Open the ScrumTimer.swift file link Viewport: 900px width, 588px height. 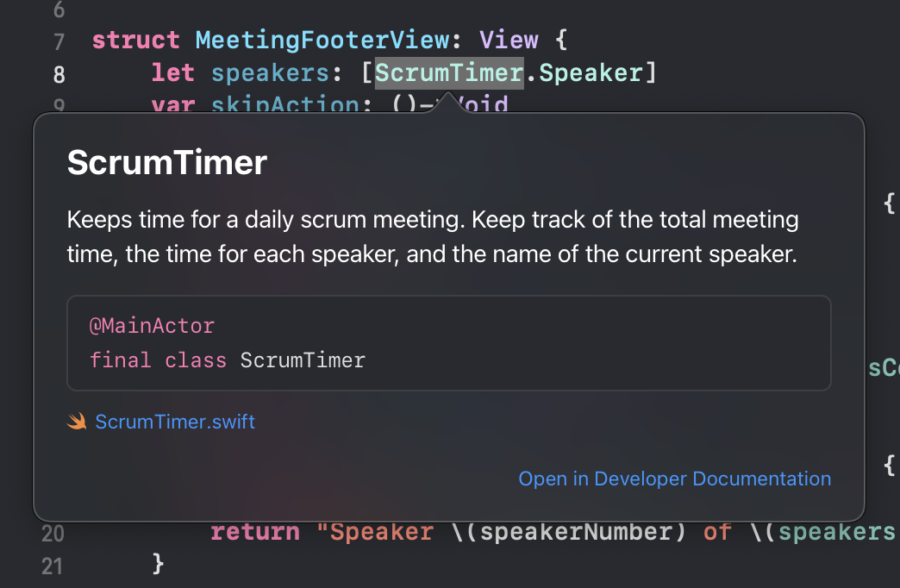pyautogui.click(x=175, y=422)
